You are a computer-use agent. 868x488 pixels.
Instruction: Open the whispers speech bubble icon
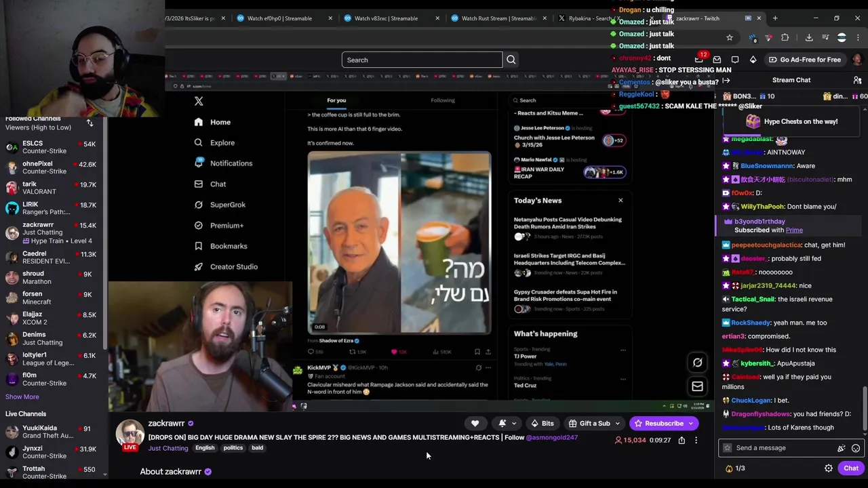(735, 60)
